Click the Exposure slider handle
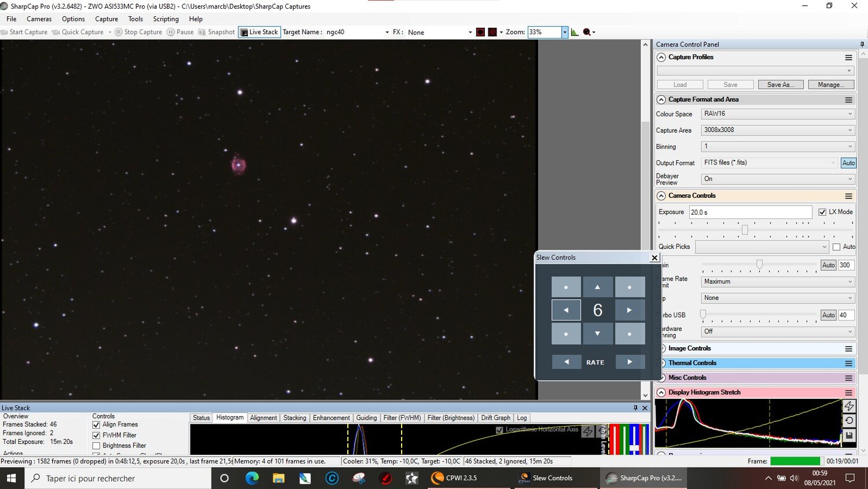The width and height of the screenshot is (868, 489). (745, 230)
